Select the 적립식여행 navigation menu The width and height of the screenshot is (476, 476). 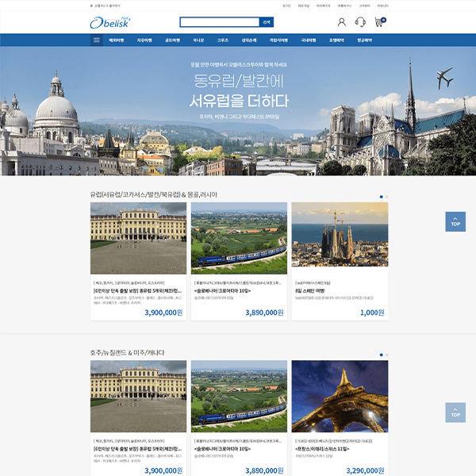tap(278, 40)
